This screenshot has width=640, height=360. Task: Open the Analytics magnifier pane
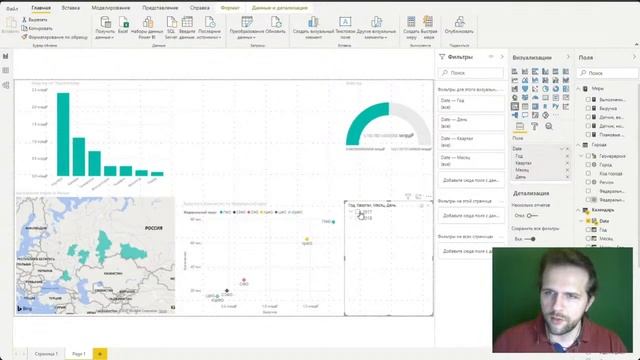[549, 127]
